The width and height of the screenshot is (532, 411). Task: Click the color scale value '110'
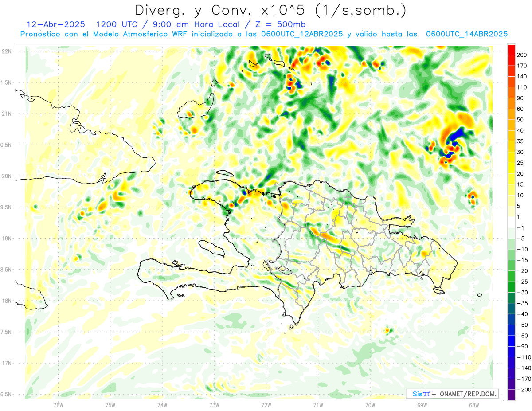coord(522,87)
